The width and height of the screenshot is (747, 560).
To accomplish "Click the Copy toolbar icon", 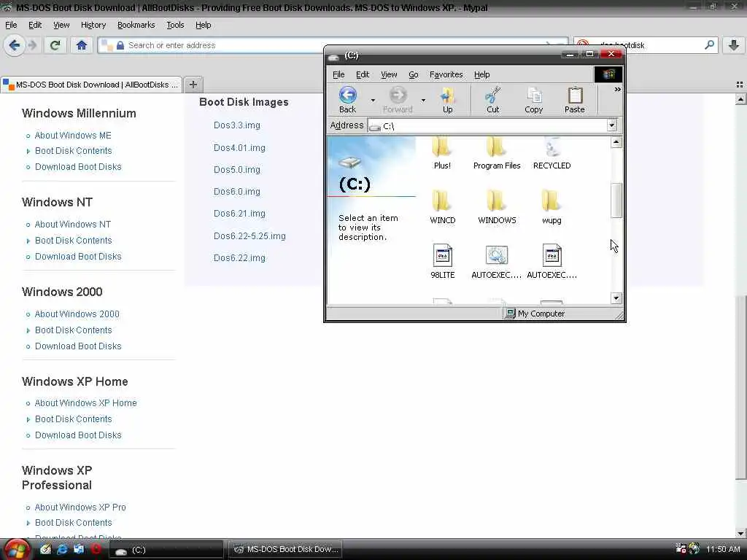I will pyautogui.click(x=533, y=99).
